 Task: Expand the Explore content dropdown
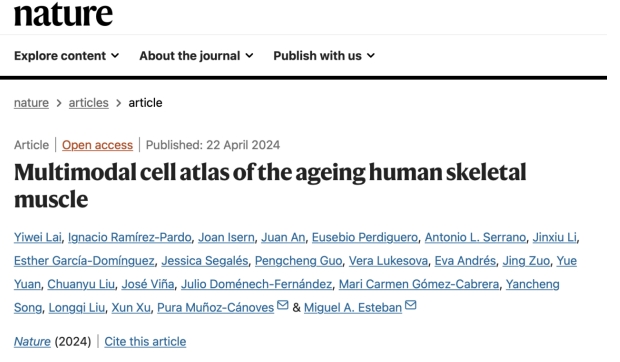point(66,56)
